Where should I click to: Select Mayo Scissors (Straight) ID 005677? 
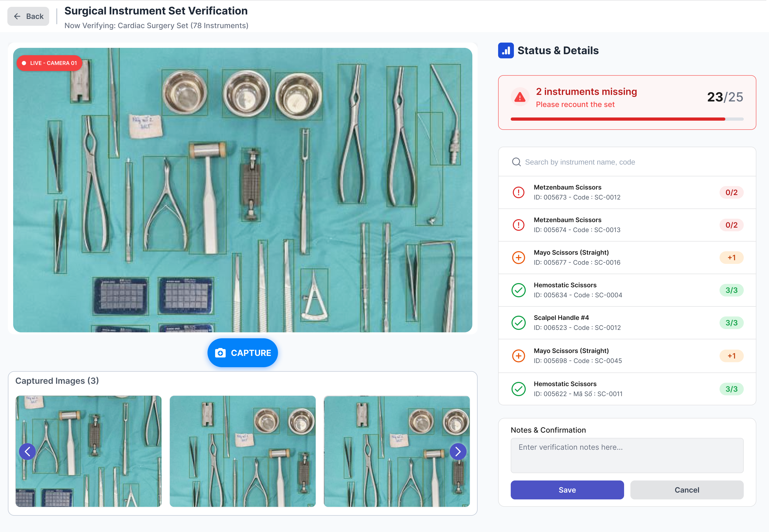627,257
